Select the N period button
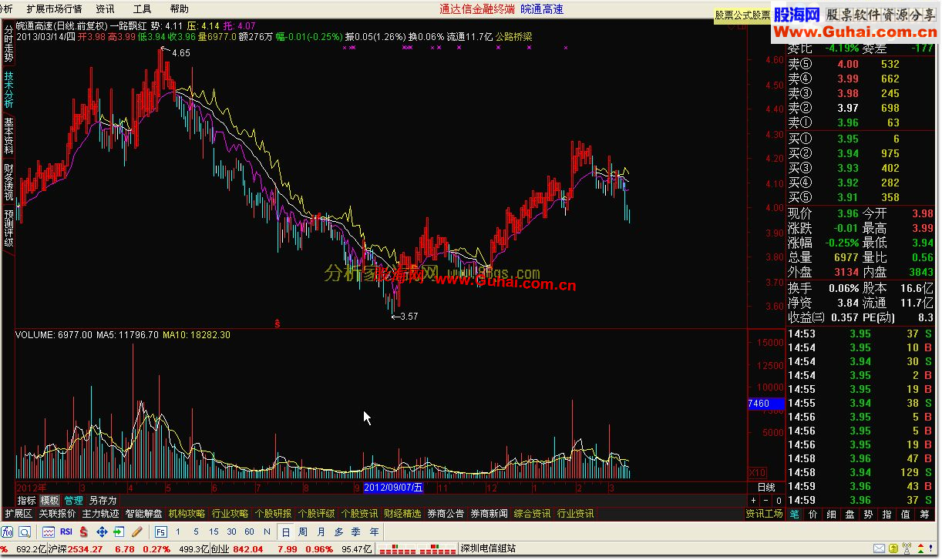Viewport: 942px width, 560px height. tap(267, 531)
